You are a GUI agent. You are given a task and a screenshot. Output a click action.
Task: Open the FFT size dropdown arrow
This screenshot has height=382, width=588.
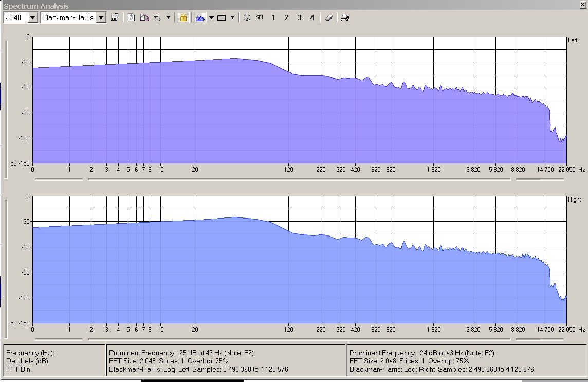pos(32,17)
